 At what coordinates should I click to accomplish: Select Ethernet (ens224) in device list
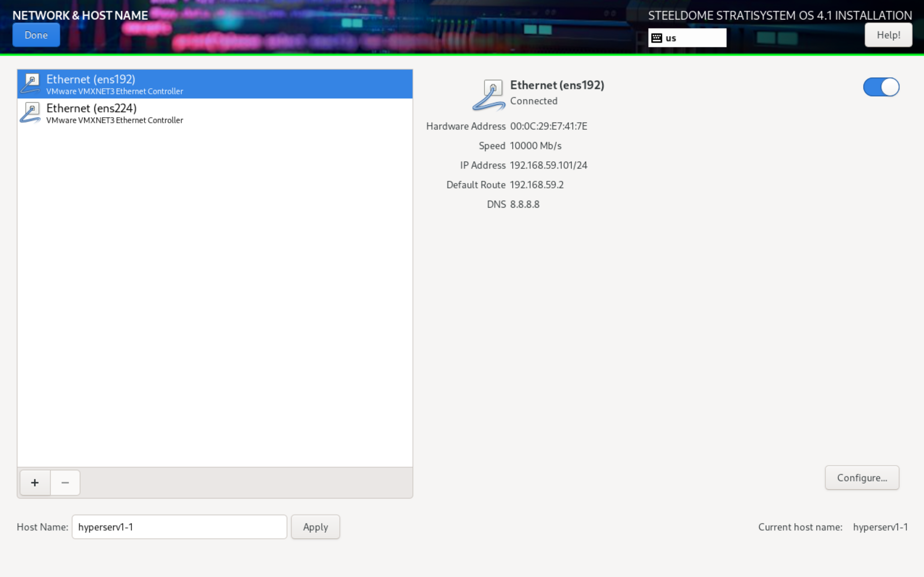(214, 113)
